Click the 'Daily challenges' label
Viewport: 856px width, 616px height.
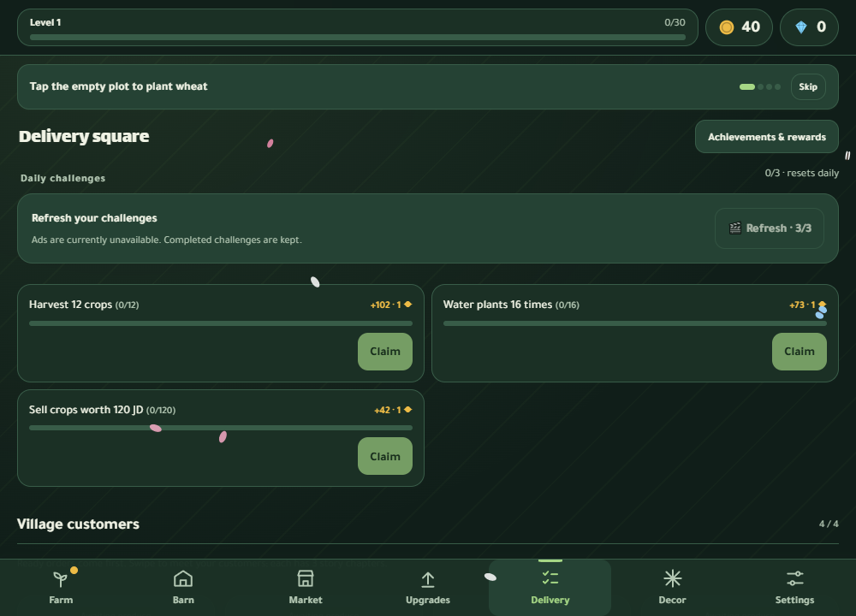pyautogui.click(x=62, y=179)
